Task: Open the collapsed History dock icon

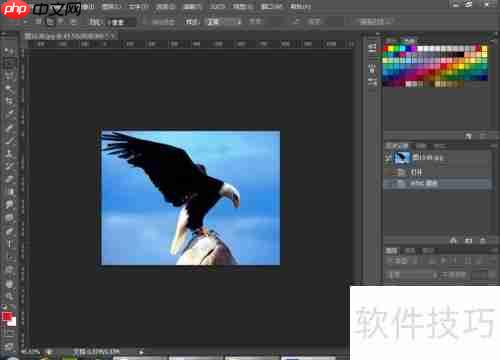Action: click(x=372, y=48)
